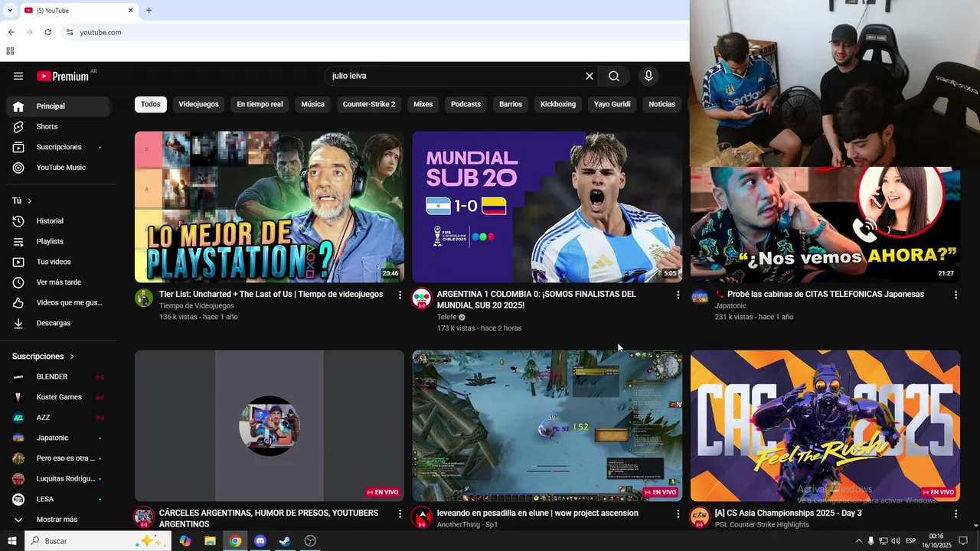The image size is (980, 551).
Task: Open Chrome tab search dropdown
Action: pos(9,11)
